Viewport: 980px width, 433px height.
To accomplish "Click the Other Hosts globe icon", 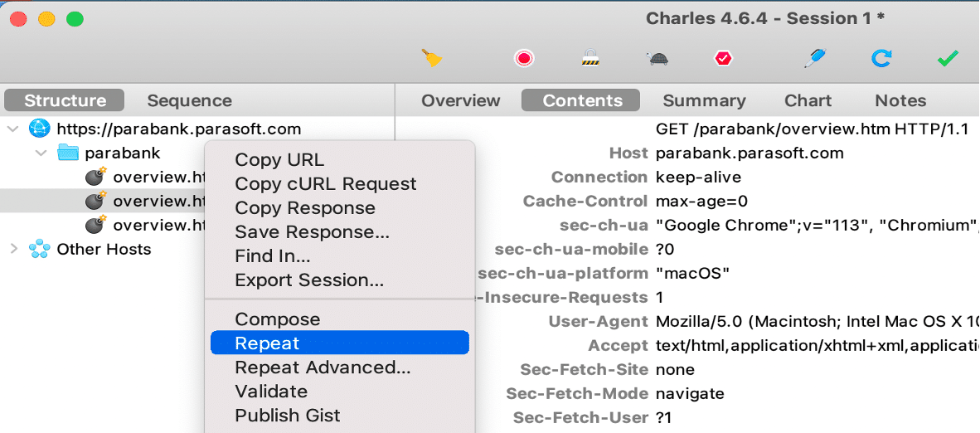I will (39, 249).
